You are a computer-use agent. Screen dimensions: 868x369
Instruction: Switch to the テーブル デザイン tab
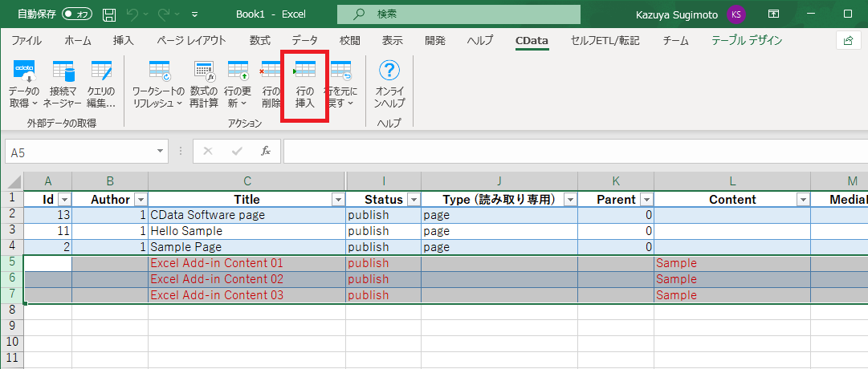747,40
